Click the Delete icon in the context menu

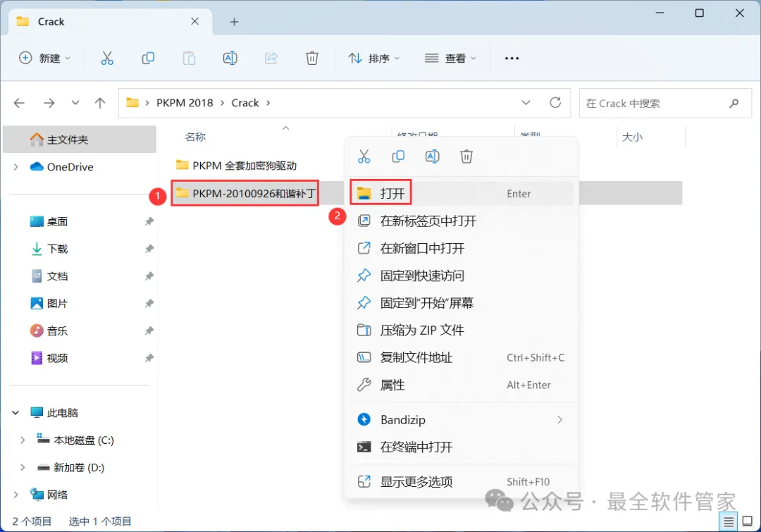[466, 156]
